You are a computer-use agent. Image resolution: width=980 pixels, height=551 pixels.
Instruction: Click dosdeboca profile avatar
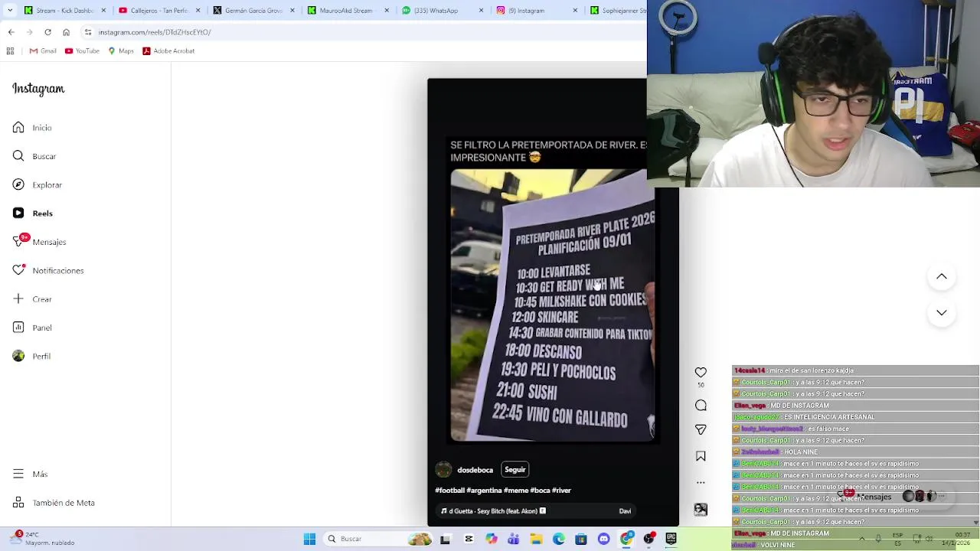tap(443, 470)
